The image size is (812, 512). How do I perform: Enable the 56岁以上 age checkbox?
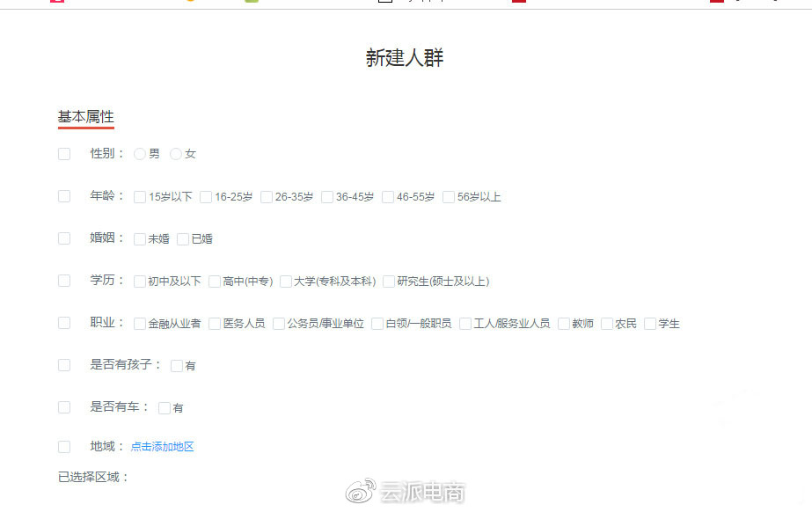coord(448,196)
